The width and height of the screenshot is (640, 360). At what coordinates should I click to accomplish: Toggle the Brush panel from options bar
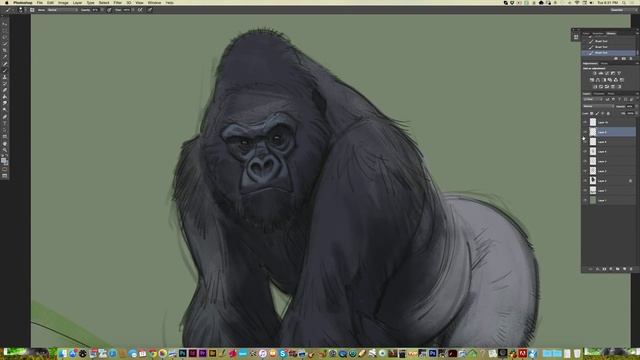32,10
